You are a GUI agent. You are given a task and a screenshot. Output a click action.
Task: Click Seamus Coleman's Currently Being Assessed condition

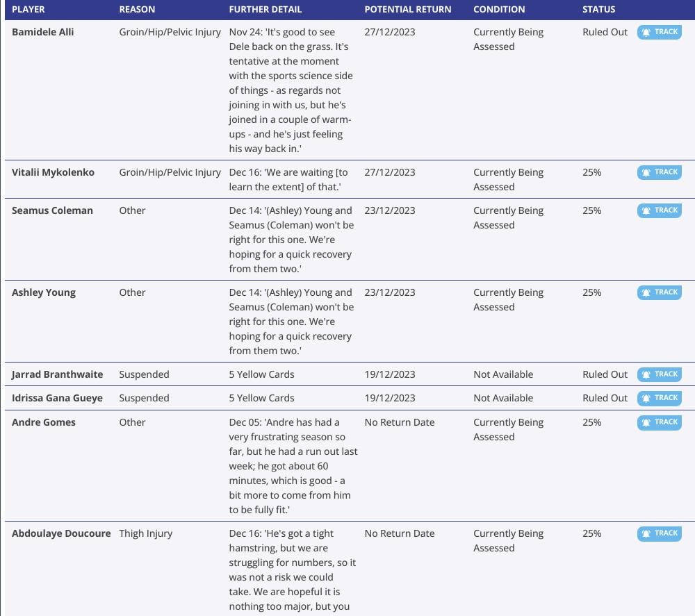point(509,218)
